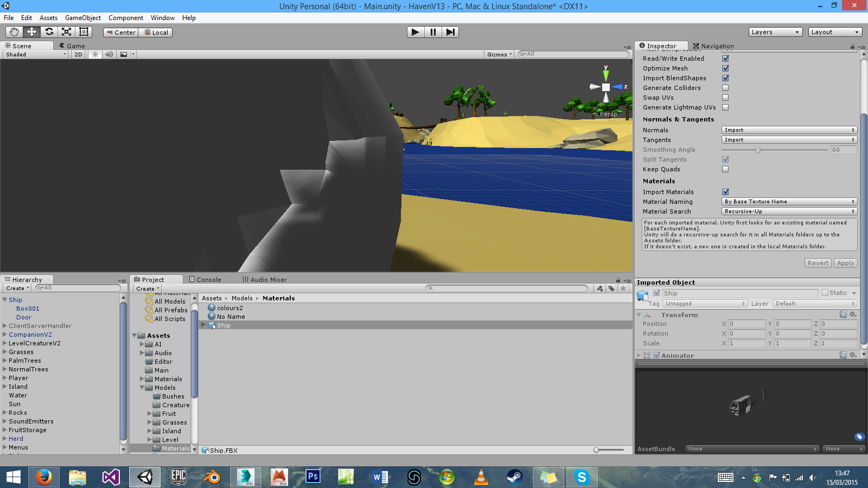Toggle Optimize Mesh checkbox

click(725, 68)
